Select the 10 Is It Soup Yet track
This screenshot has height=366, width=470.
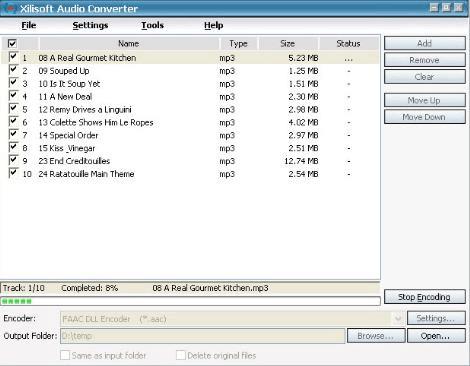[x=69, y=84]
